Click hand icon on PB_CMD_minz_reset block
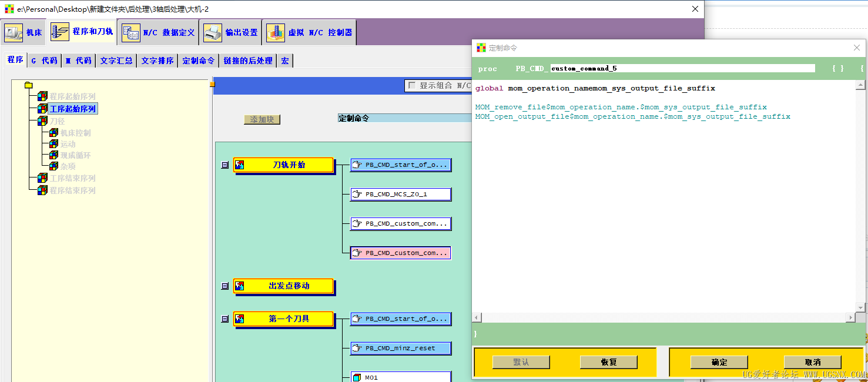868x382 pixels. pos(357,348)
